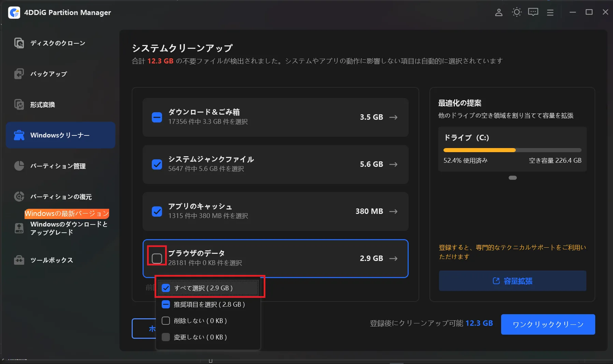Check ブラウザのデータ checkbox
This screenshot has height=364, width=613.
(157, 259)
